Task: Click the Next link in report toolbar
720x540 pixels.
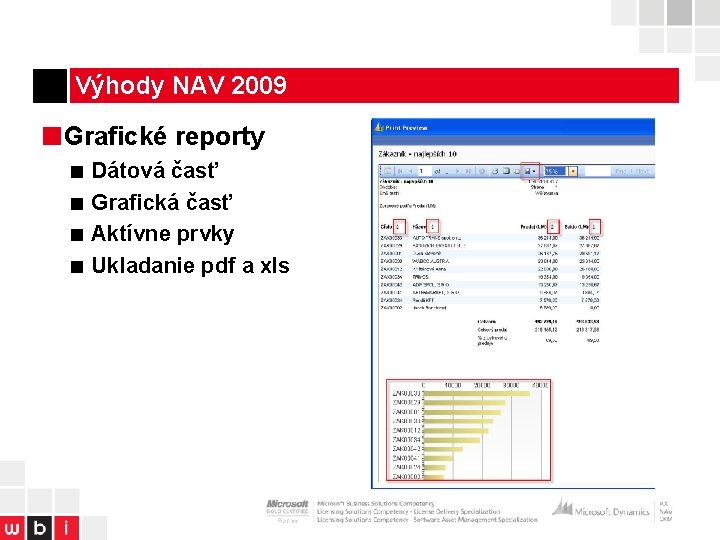Action: 642,171
